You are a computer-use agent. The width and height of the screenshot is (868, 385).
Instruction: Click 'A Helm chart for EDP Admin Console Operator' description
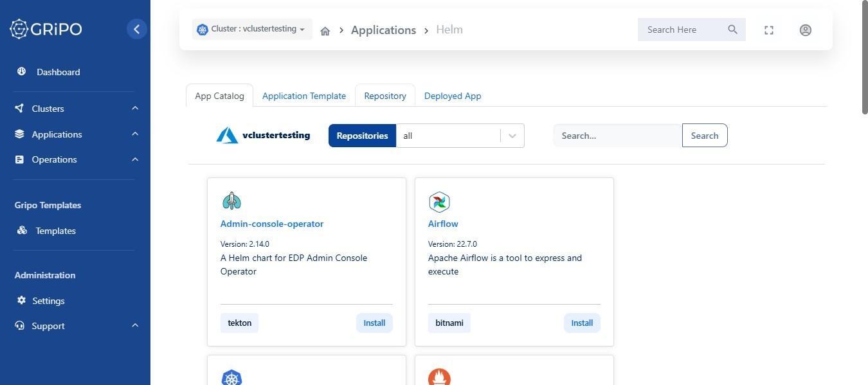[294, 265]
